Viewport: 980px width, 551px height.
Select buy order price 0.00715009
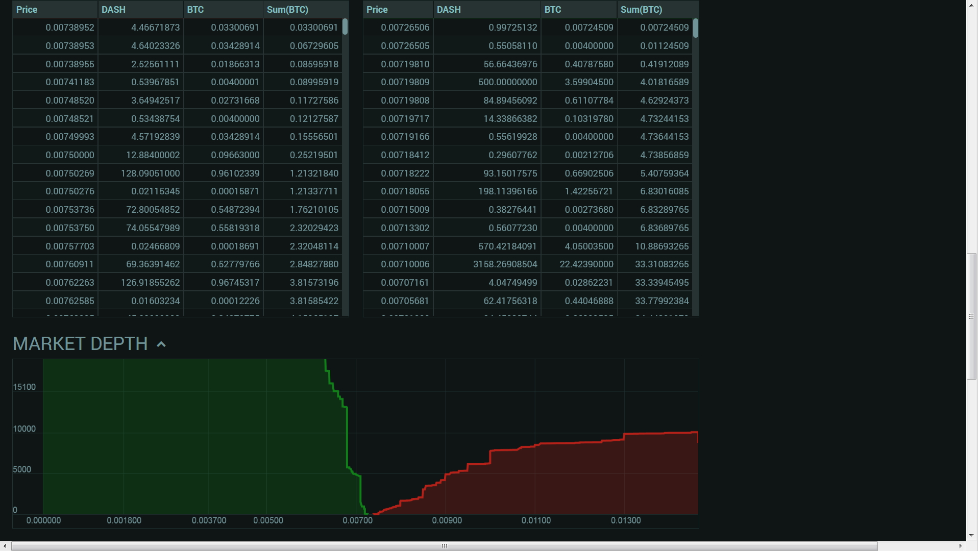point(405,210)
